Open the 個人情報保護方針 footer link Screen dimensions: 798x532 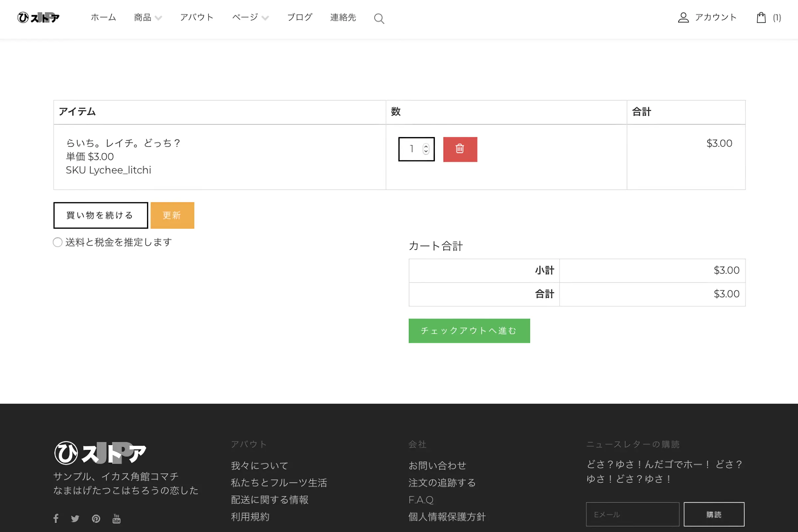447,517
